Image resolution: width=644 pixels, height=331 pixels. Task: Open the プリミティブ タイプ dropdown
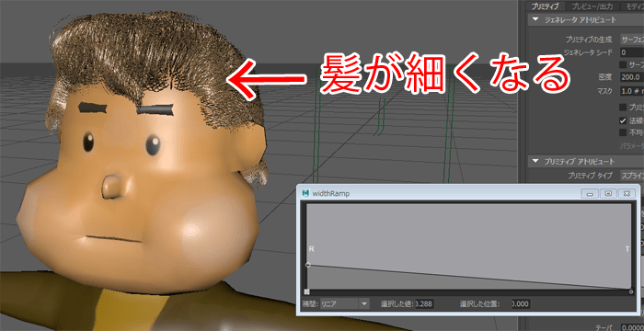point(632,176)
